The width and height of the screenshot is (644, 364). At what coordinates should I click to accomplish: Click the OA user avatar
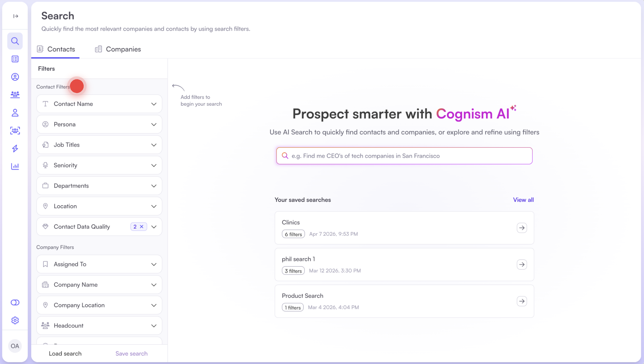click(x=15, y=346)
